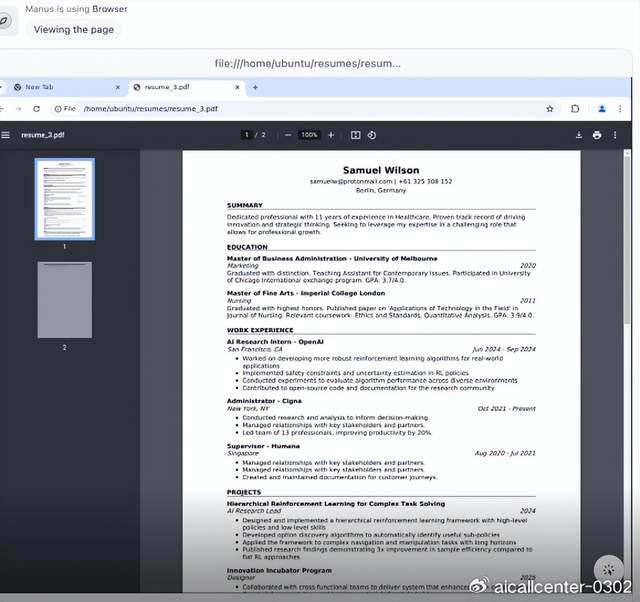Click 'Supervisor - Humana' entry
Screen dimensions: 640x602
tap(263, 446)
